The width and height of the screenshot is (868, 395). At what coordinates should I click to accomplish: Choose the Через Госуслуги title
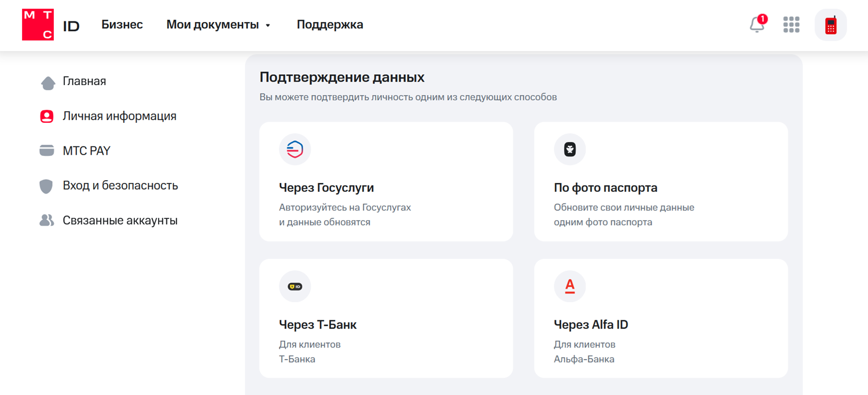coord(326,188)
